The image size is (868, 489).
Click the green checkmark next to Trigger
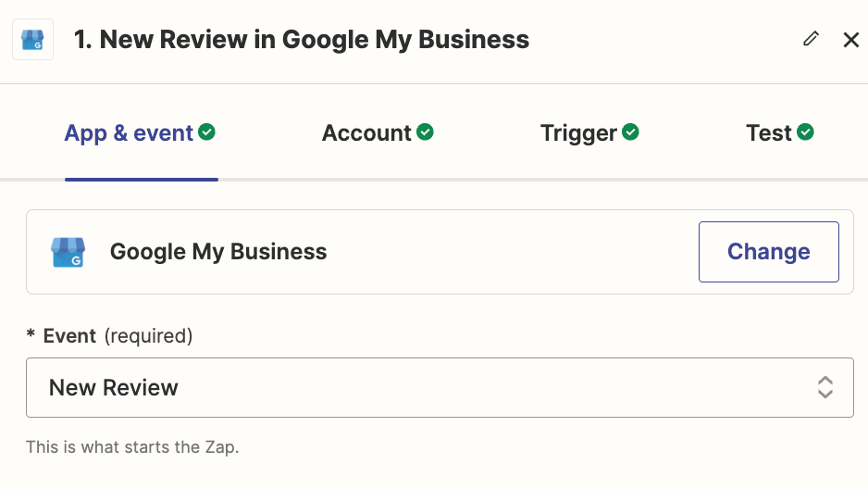[630, 132]
